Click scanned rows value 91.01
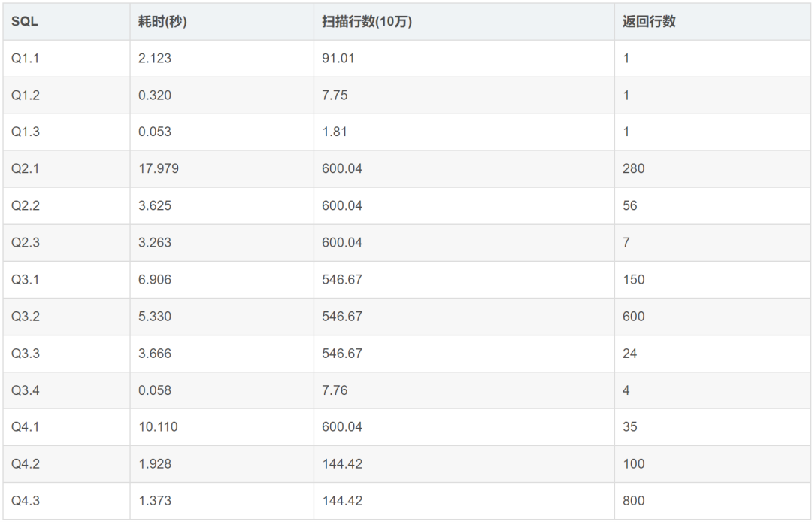The width and height of the screenshot is (812, 522). tap(338, 59)
